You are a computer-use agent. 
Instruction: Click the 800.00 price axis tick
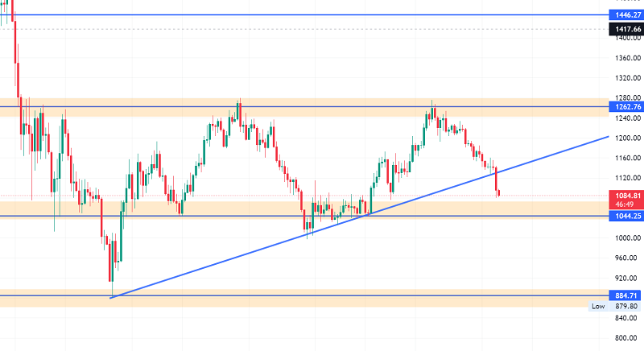628,338
